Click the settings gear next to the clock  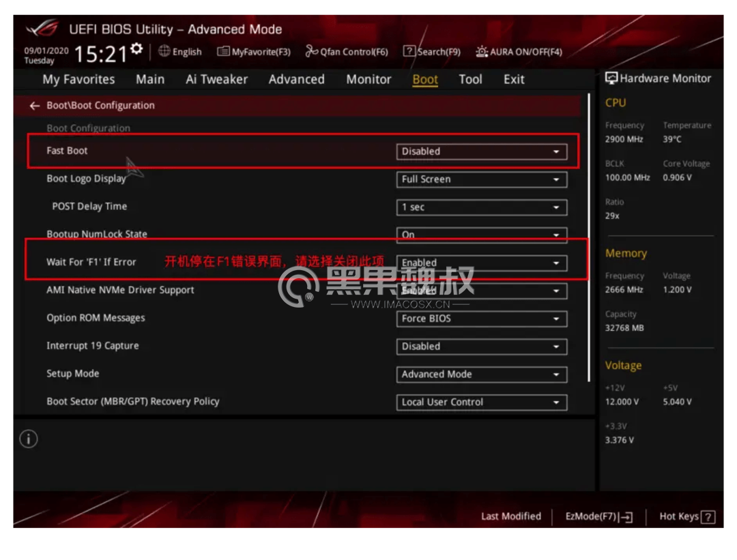(136, 48)
